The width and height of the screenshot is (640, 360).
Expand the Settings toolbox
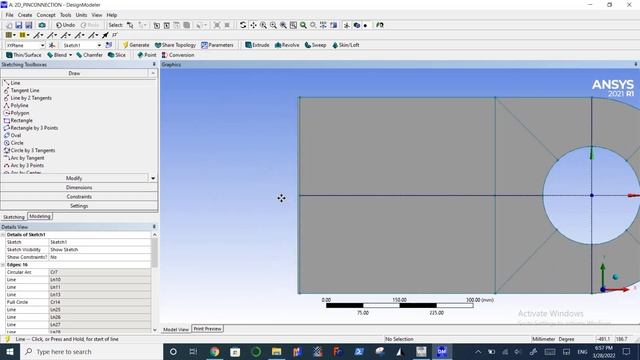click(x=79, y=206)
